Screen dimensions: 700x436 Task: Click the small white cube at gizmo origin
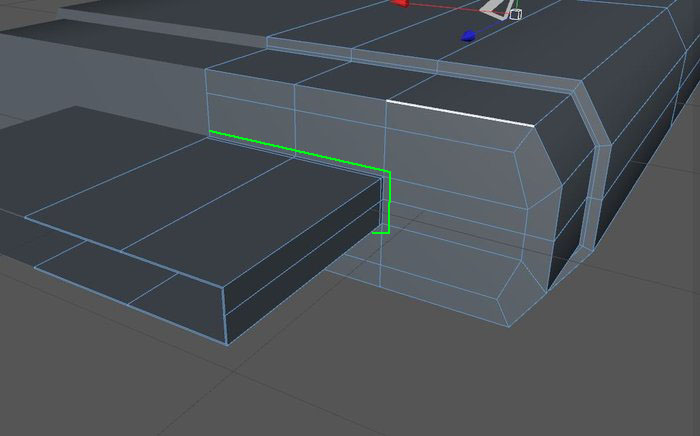(515, 15)
